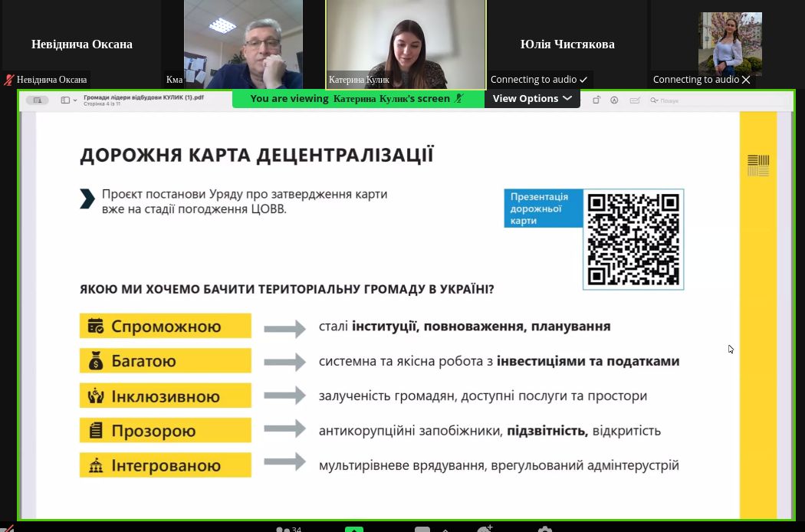The image size is (805, 532).
Task: Select Катерина Кулик's video tile
Action: 405,44
